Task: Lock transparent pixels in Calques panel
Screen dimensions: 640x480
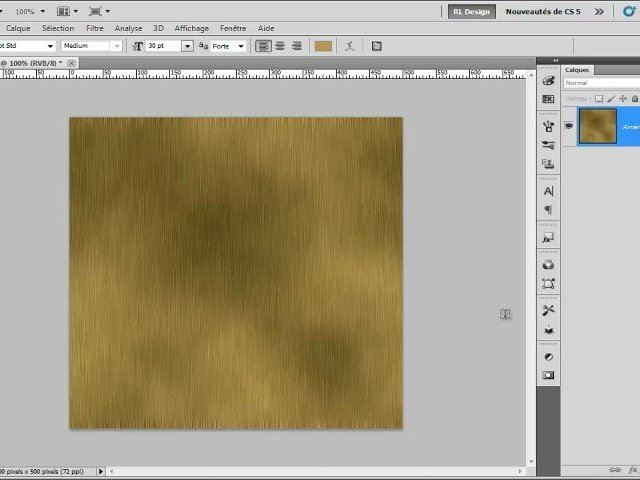Action: (x=599, y=99)
